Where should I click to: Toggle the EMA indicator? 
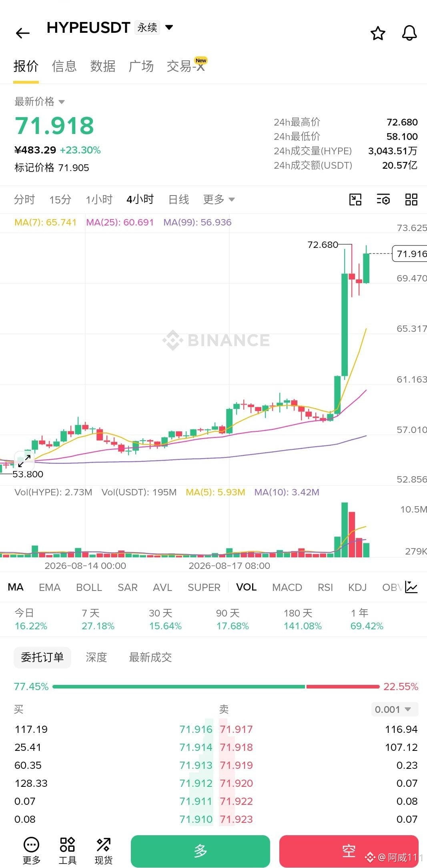click(x=50, y=587)
